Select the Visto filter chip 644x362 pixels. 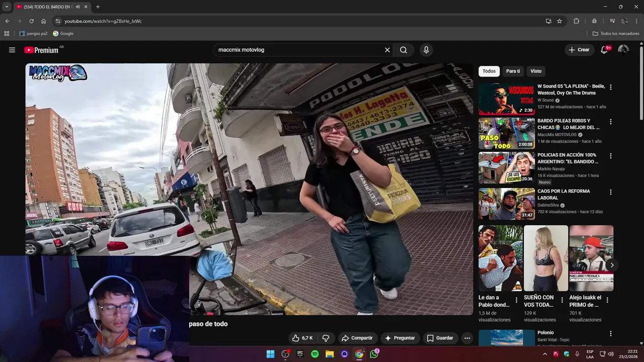[536, 71]
